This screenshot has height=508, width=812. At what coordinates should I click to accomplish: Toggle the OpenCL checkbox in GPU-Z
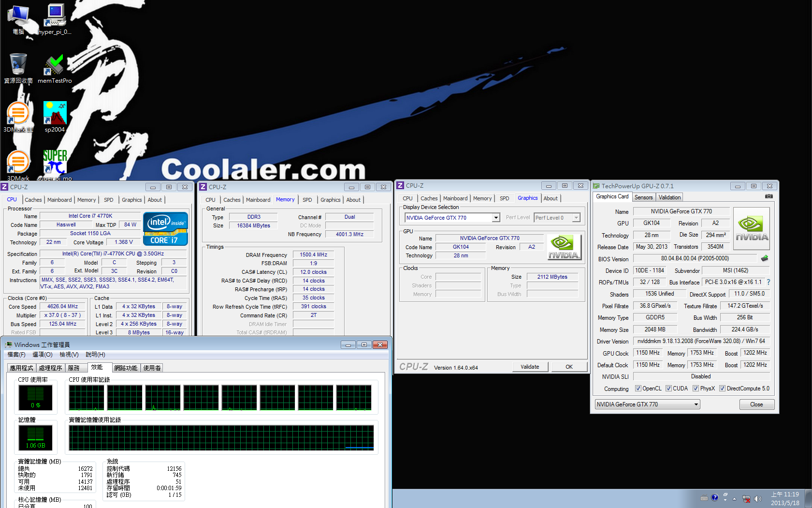(638, 388)
